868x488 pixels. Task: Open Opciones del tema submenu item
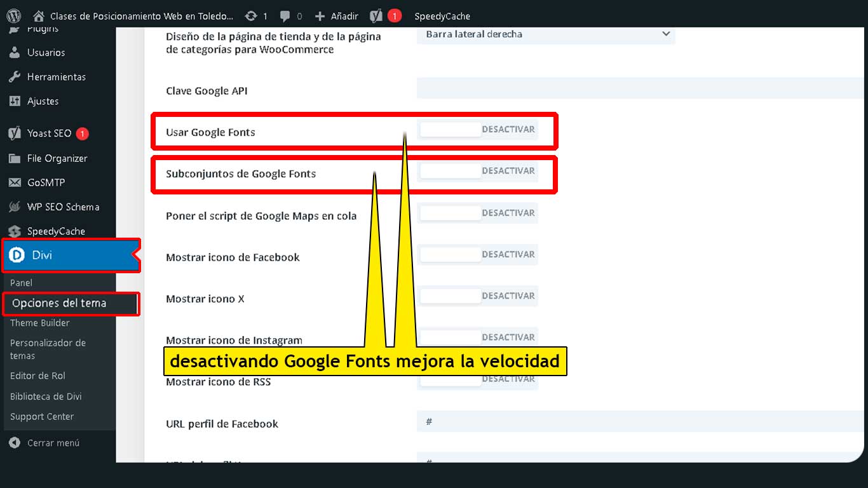pos(59,303)
